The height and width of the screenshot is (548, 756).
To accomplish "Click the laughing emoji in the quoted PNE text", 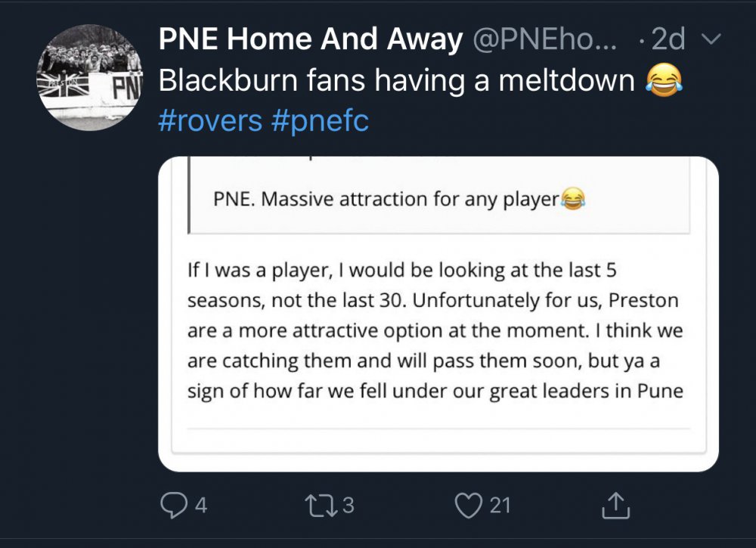I will pyautogui.click(x=575, y=200).
